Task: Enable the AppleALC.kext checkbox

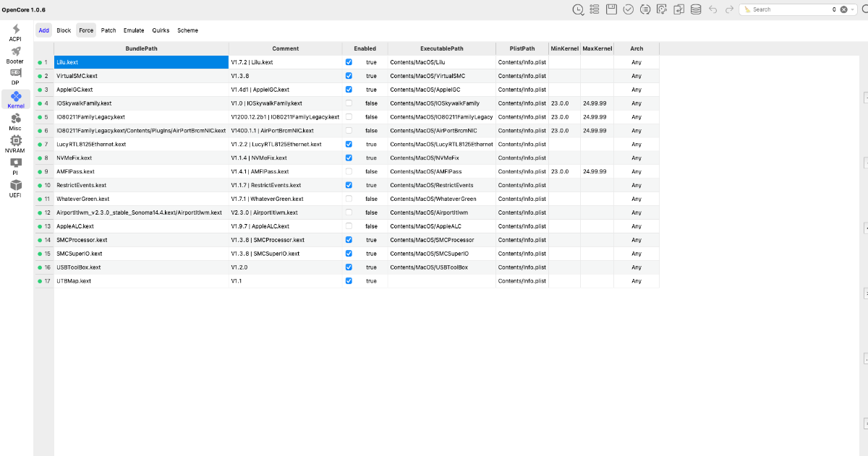Action: 349,226
